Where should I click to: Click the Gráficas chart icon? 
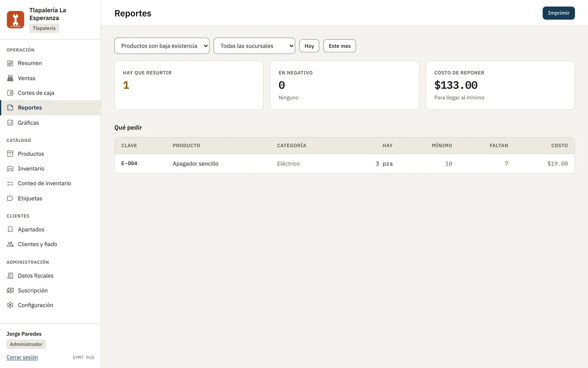coord(10,123)
